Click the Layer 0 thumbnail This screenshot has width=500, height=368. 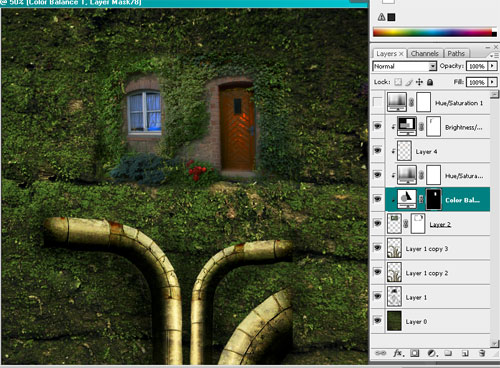pyautogui.click(x=394, y=321)
